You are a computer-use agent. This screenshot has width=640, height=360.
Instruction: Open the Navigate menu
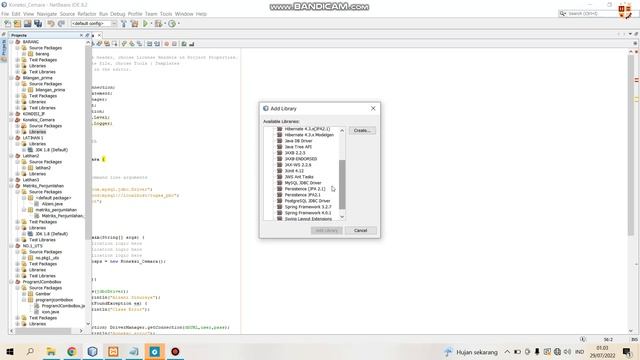tap(47, 14)
